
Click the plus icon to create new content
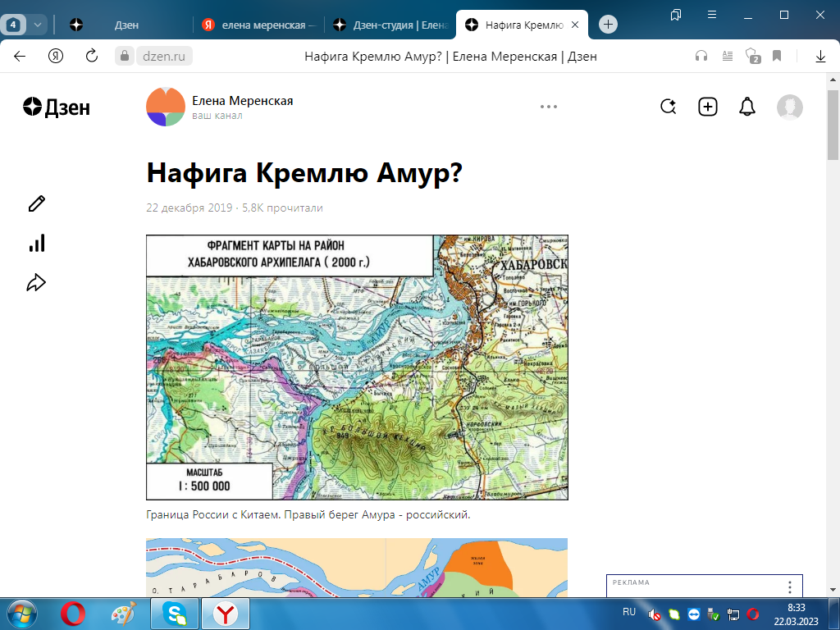[x=707, y=107]
